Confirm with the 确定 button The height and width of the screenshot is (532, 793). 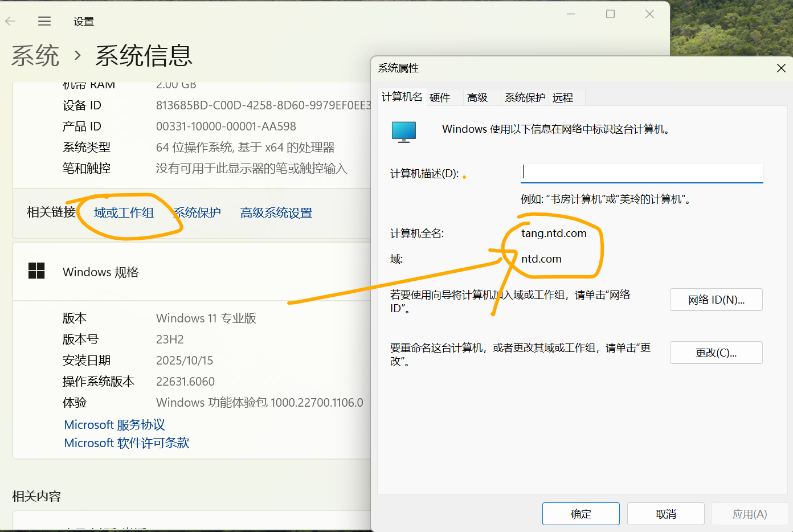(581, 514)
